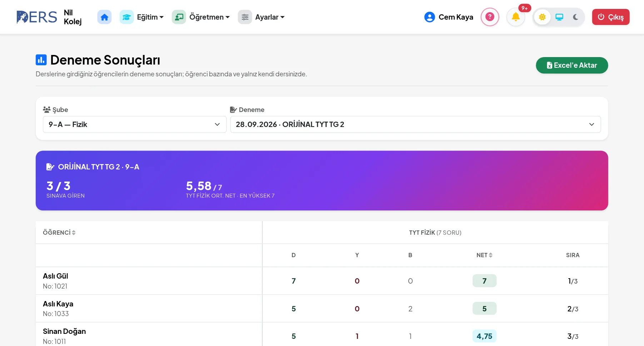Click the Deneme label pencil icon

point(234,110)
